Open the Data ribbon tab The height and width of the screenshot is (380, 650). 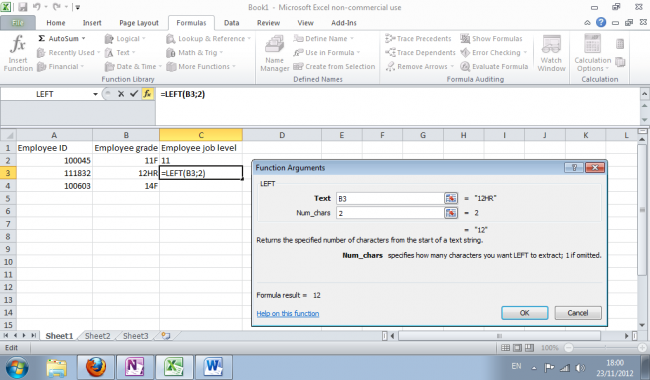[x=231, y=23]
